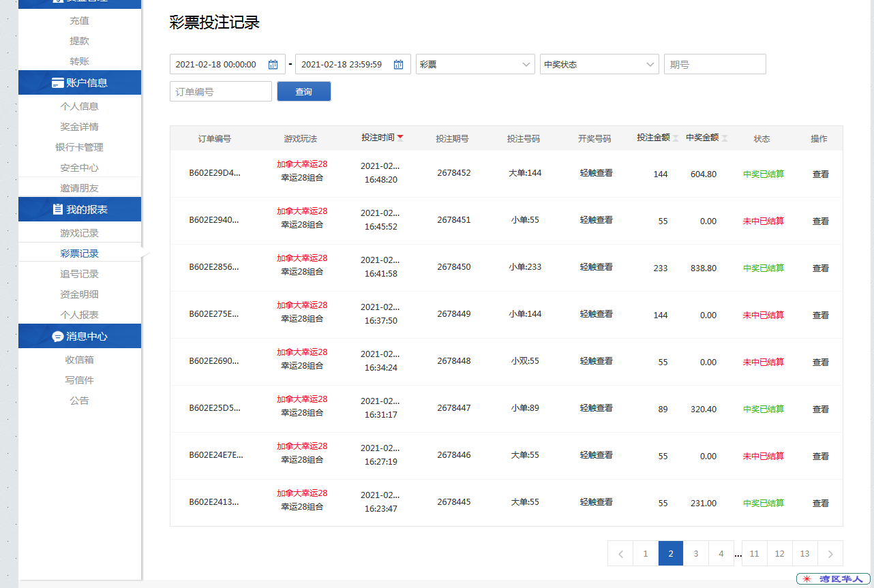Click winning amount 838.80
The width and height of the screenshot is (874, 588).
(x=704, y=268)
